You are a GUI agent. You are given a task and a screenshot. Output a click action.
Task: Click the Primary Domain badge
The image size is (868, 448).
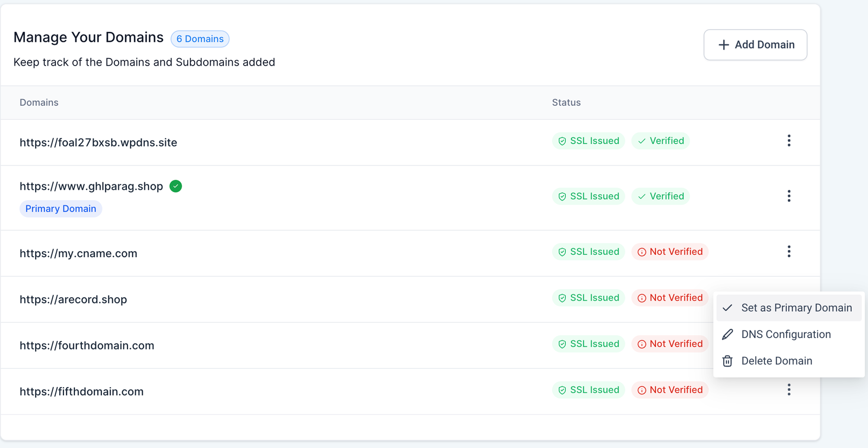pyautogui.click(x=61, y=209)
